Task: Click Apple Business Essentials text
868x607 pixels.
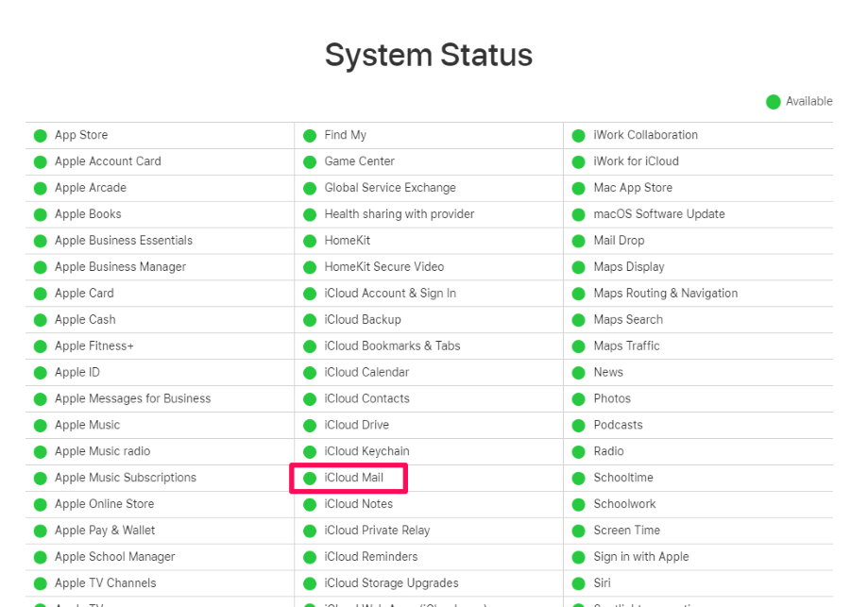Action: 124,240
